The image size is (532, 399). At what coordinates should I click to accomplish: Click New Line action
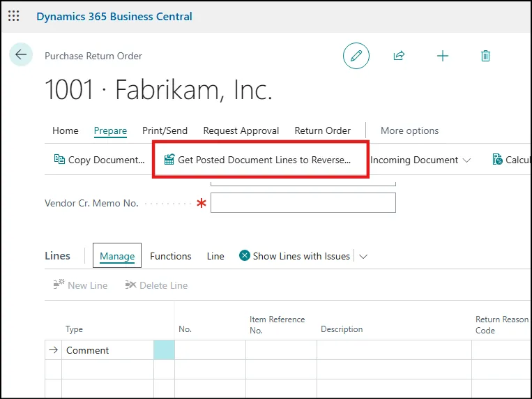[80, 285]
